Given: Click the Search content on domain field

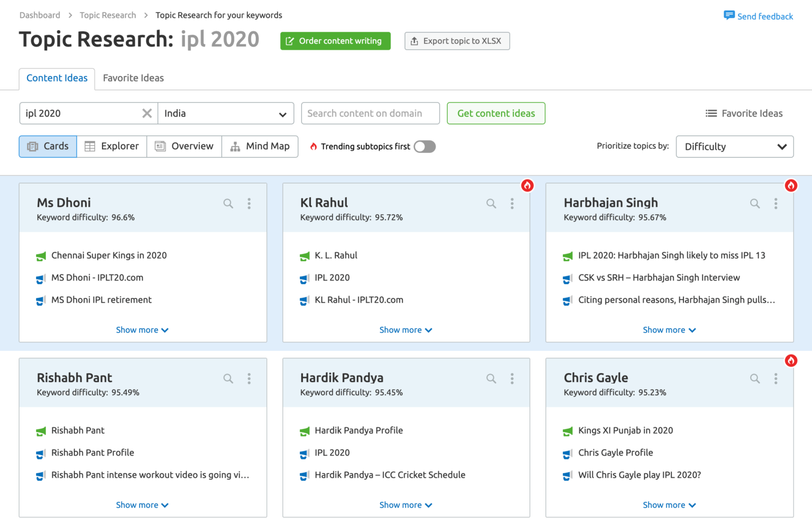Looking at the screenshot, I should tap(370, 113).
